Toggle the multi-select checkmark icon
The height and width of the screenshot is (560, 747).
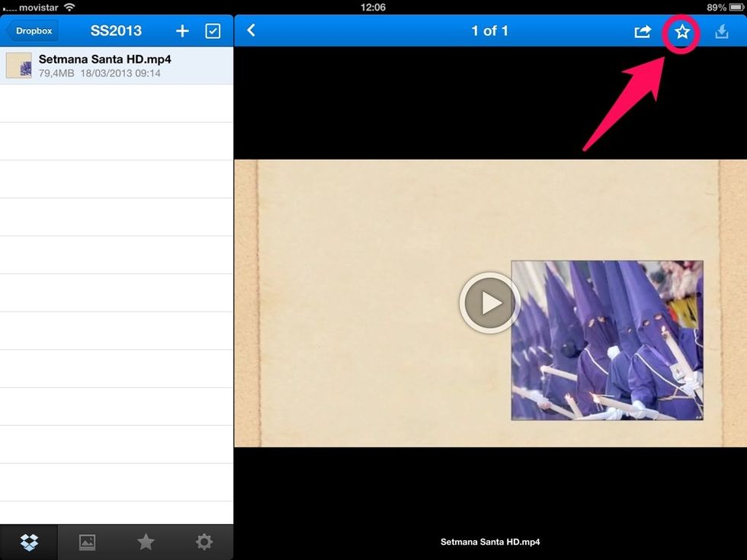click(x=213, y=31)
